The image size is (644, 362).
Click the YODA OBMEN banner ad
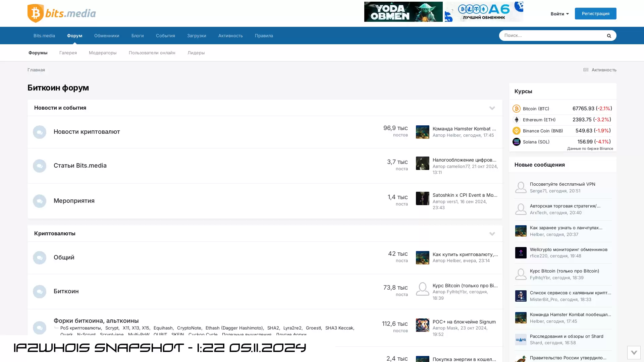pyautogui.click(x=403, y=12)
